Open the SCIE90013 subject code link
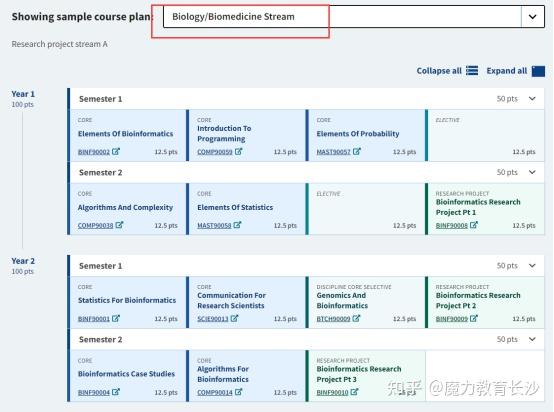This screenshot has width=554, height=412. pyautogui.click(x=213, y=319)
